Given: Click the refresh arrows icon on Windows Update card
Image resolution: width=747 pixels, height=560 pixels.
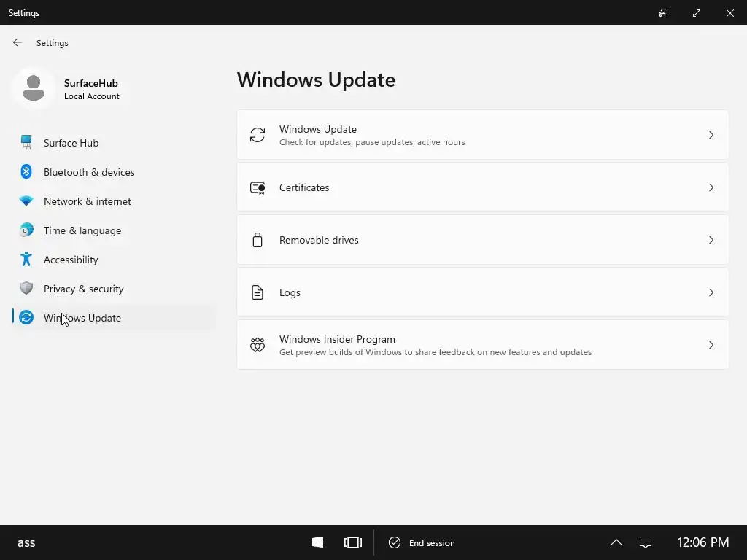Looking at the screenshot, I should 258,135.
